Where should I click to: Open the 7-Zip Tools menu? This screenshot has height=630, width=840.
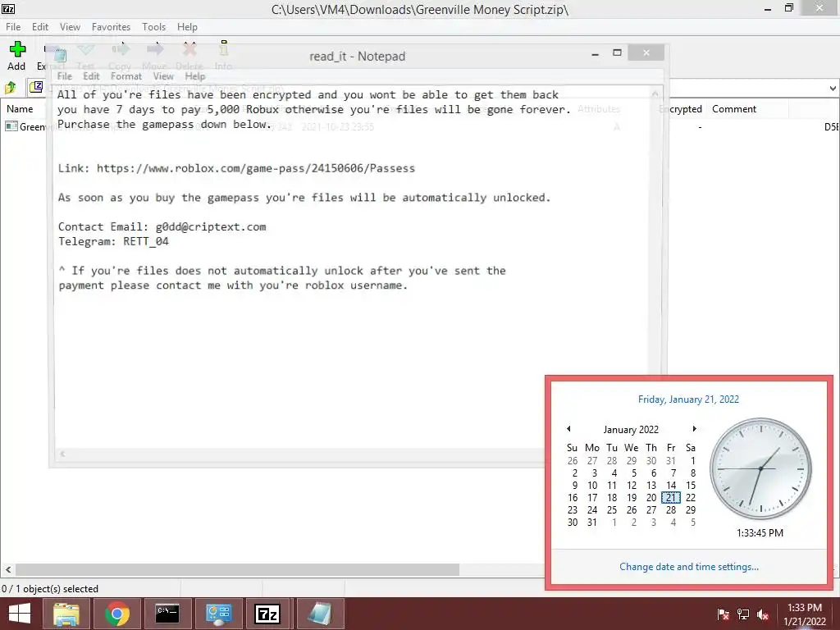click(x=153, y=27)
